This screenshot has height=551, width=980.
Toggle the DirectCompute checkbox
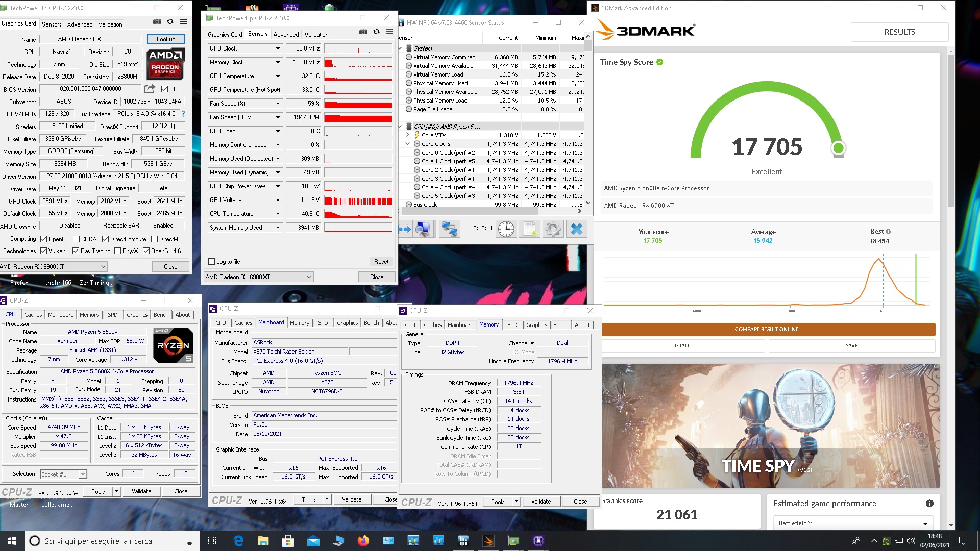pos(105,239)
